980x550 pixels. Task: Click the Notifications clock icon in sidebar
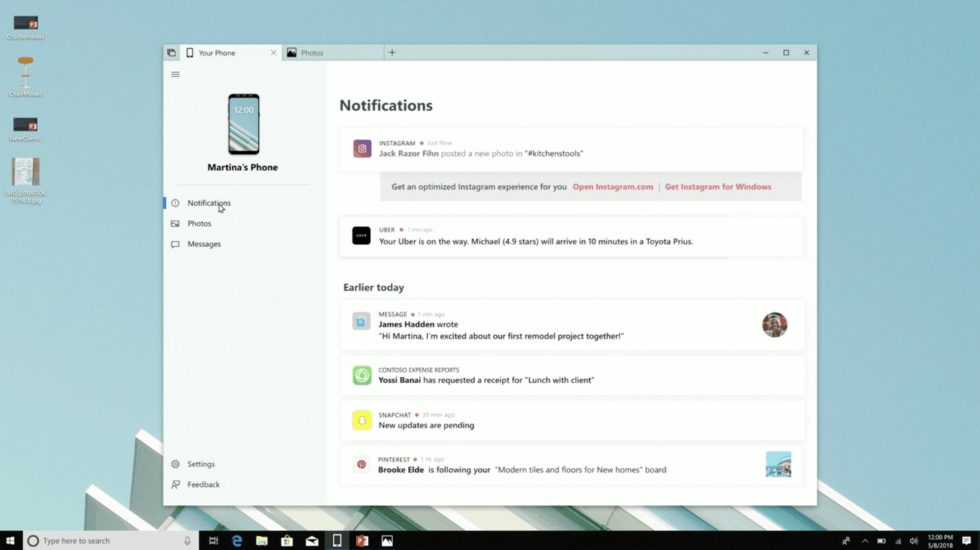175,203
